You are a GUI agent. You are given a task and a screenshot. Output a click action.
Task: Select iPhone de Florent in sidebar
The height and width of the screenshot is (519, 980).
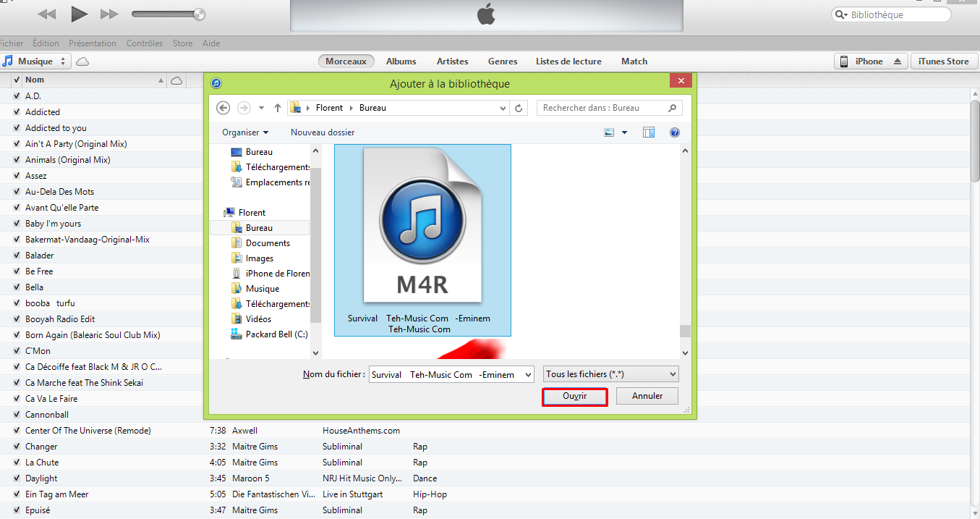[x=270, y=274]
